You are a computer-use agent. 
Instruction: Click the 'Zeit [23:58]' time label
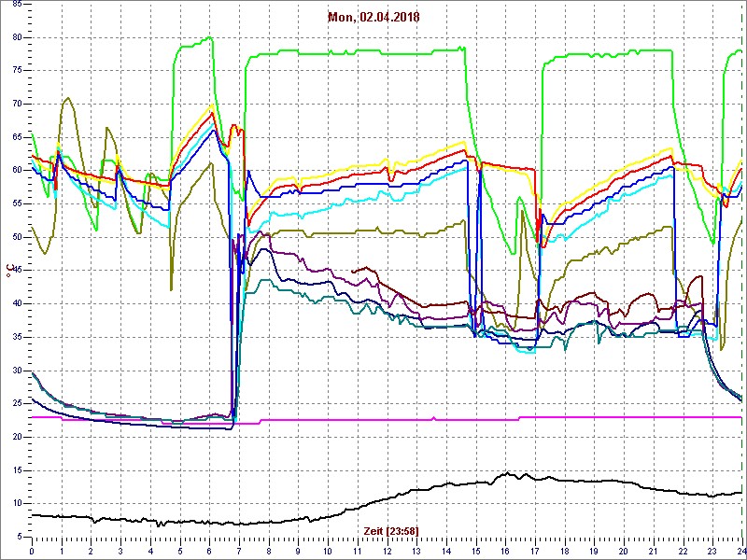coord(391,530)
